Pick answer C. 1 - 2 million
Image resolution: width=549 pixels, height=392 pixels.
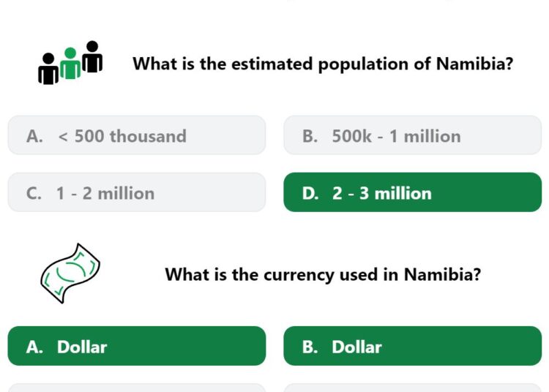pos(137,192)
